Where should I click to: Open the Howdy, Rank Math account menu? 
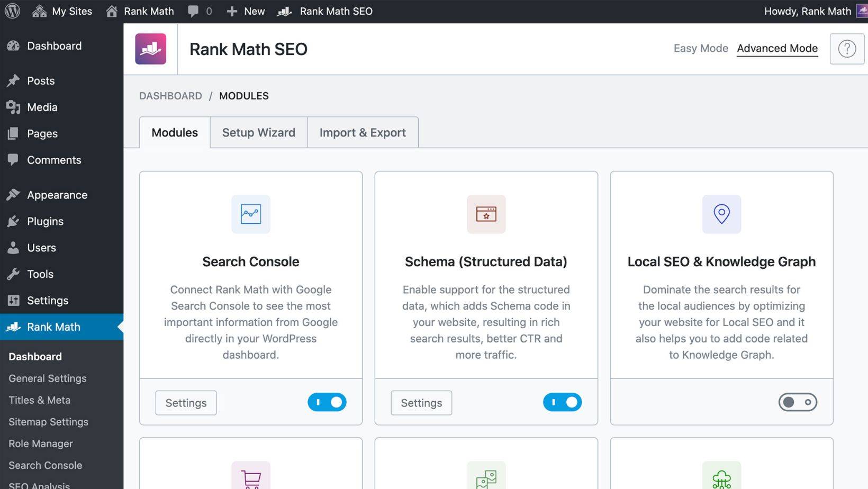pos(808,11)
